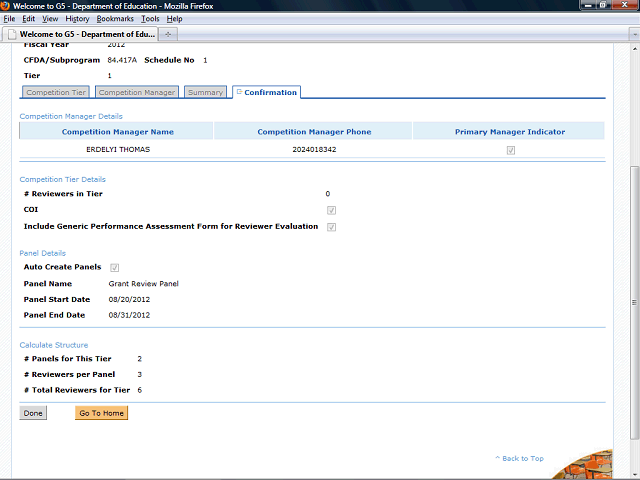
Task: Select the Confirmation tab
Action: 267,92
